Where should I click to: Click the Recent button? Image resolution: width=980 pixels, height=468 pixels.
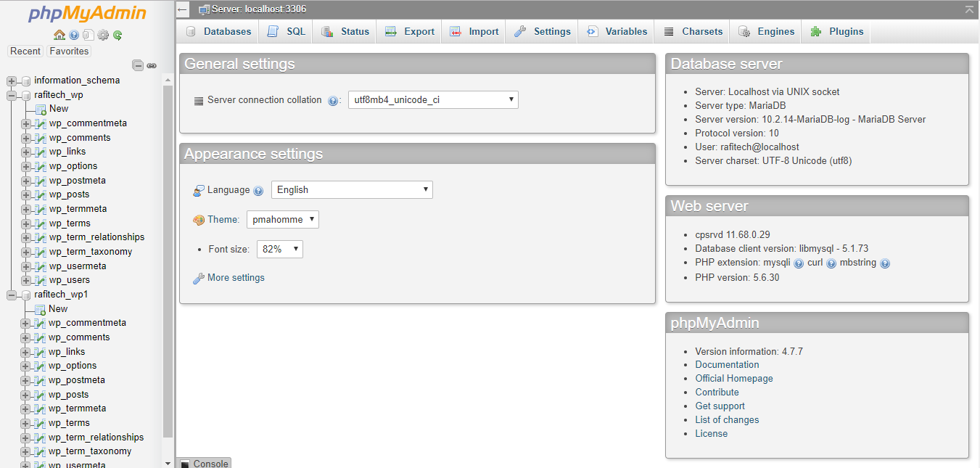[25, 52]
